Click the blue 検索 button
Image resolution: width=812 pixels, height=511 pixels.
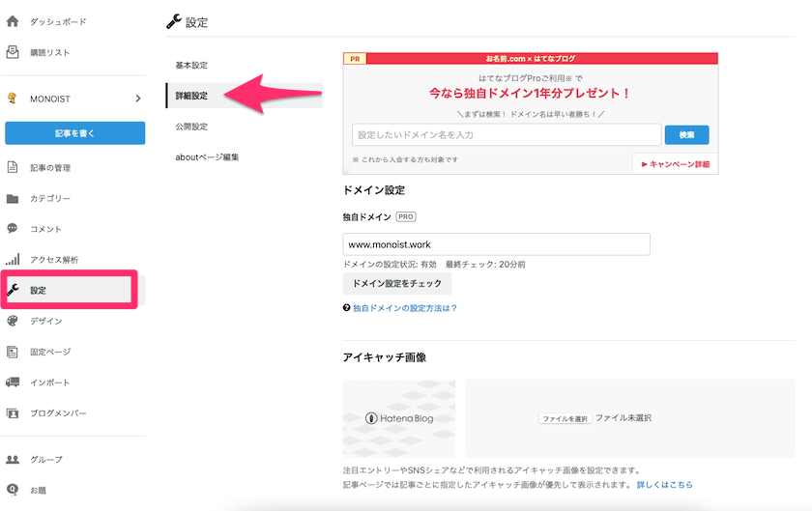[x=686, y=134]
